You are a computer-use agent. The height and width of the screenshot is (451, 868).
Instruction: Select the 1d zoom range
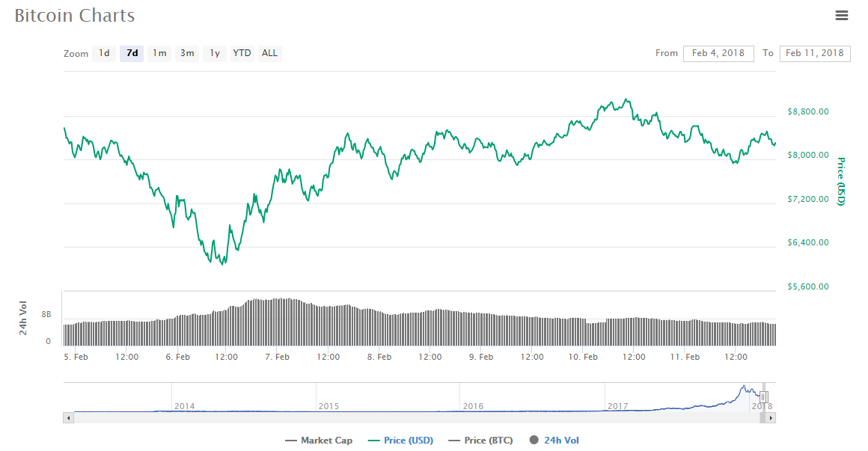104,53
